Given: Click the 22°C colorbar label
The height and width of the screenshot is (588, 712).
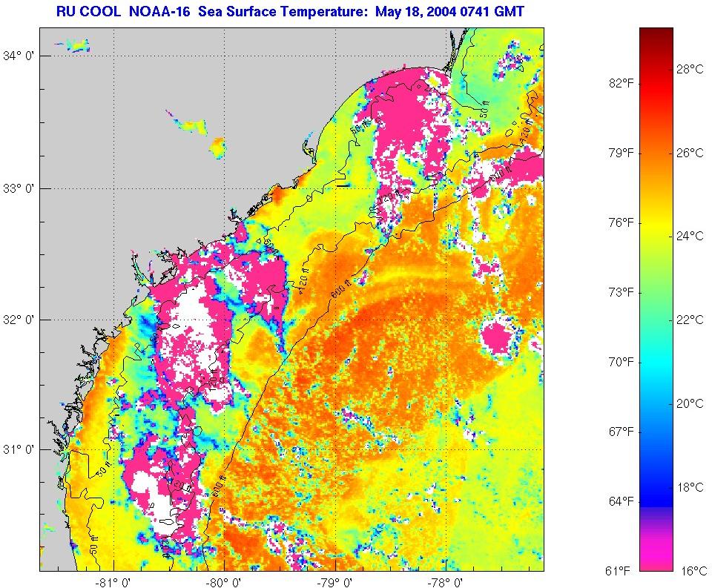Looking at the screenshot, I should (x=690, y=320).
